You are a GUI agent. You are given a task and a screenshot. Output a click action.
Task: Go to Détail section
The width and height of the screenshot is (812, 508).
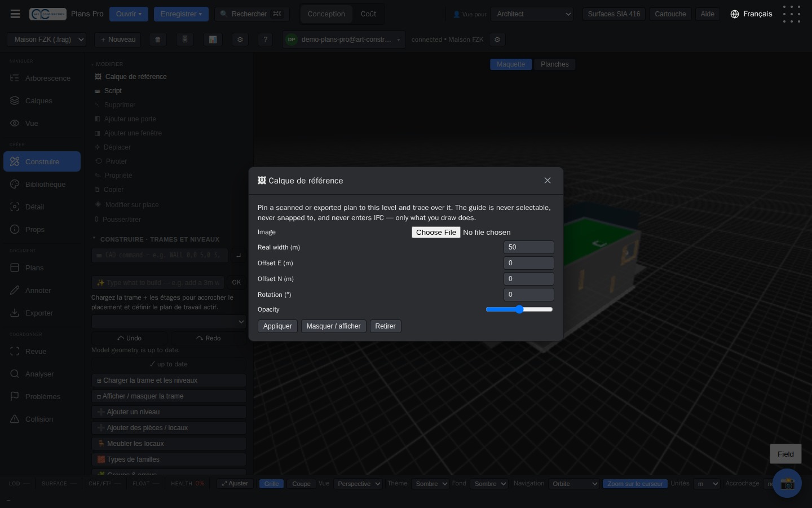[x=42, y=207]
